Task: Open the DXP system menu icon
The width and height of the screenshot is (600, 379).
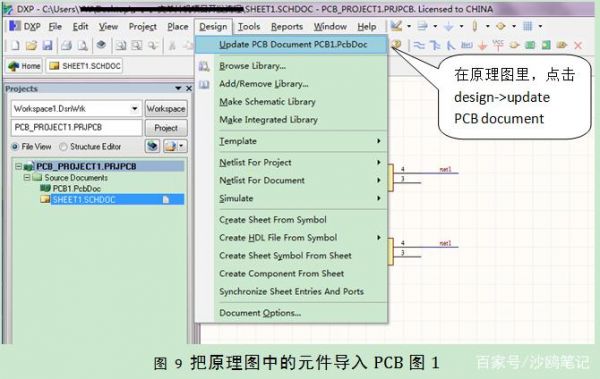Action: [x=15, y=26]
